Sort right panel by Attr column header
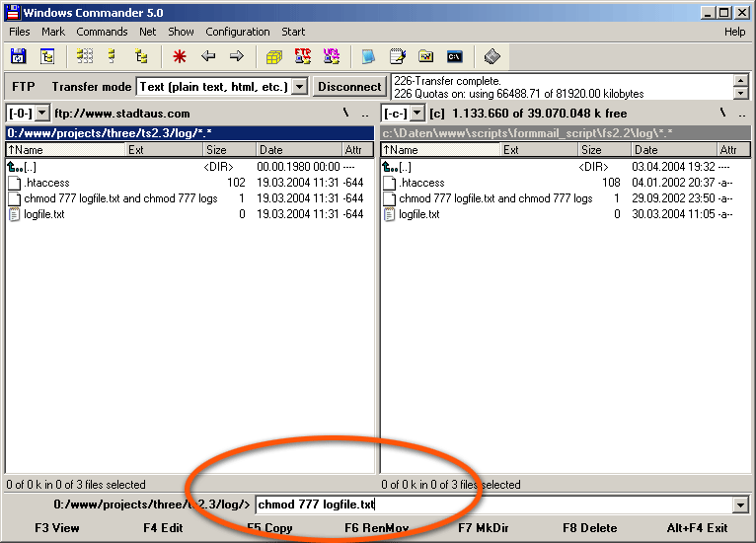Screen dimensions: 756x543 point(733,150)
